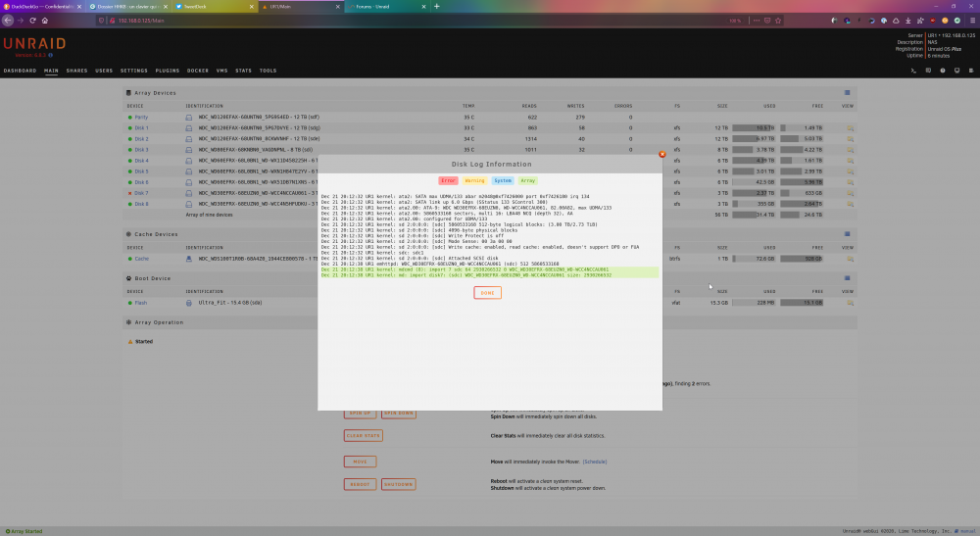Viewport: 980px width, 536px height.
Task: Open disk log icon for Disk 8
Action: 189,204
